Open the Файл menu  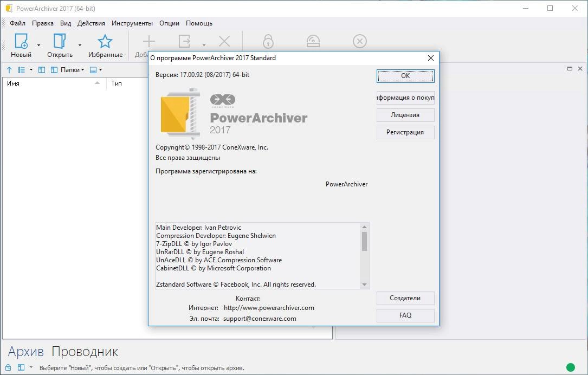pyautogui.click(x=18, y=23)
